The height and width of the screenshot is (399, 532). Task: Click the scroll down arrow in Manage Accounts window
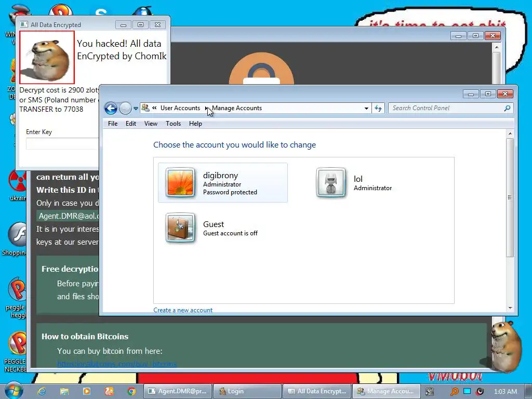(x=510, y=308)
